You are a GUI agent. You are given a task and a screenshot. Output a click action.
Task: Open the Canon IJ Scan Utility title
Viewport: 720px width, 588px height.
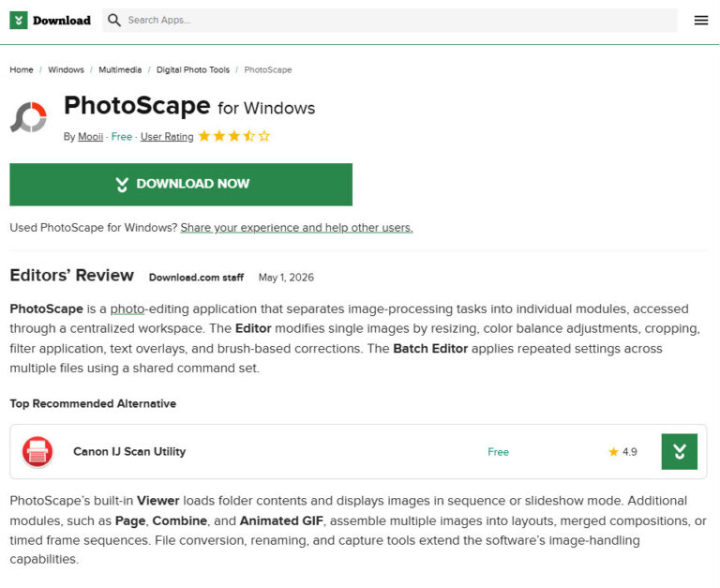(129, 452)
